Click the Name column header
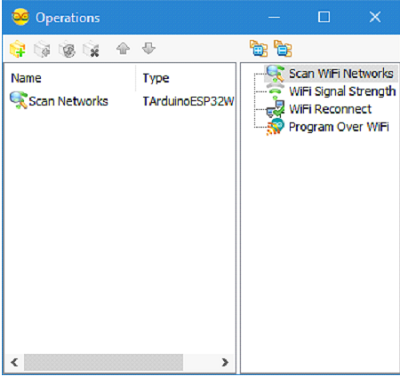400x377 pixels. (26, 78)
